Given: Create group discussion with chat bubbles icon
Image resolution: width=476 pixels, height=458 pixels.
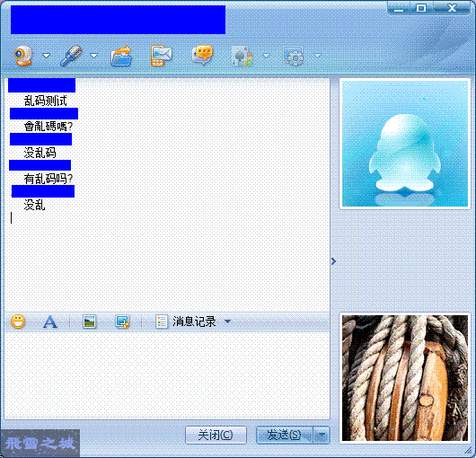Looking at the screenshot, I should [202, 56].
